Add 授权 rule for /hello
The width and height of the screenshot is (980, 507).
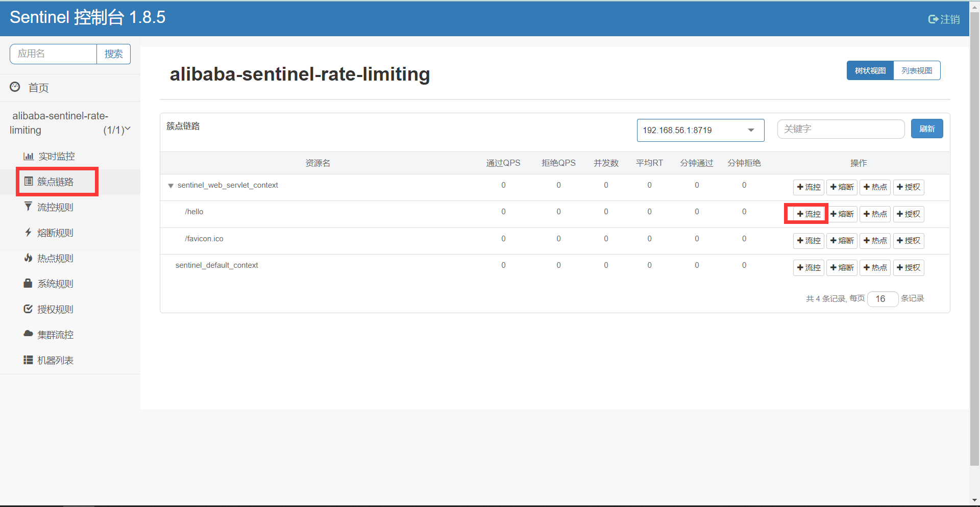pos(909,214)
